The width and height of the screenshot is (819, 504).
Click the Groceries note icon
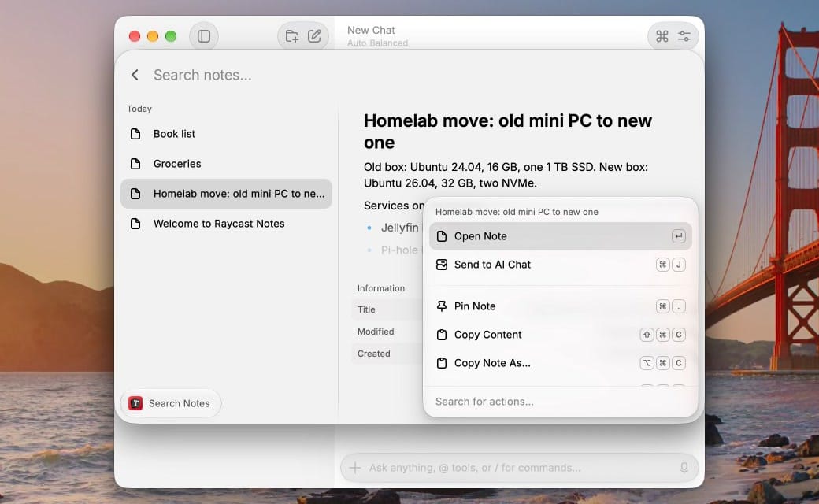(x=135, y=164)
